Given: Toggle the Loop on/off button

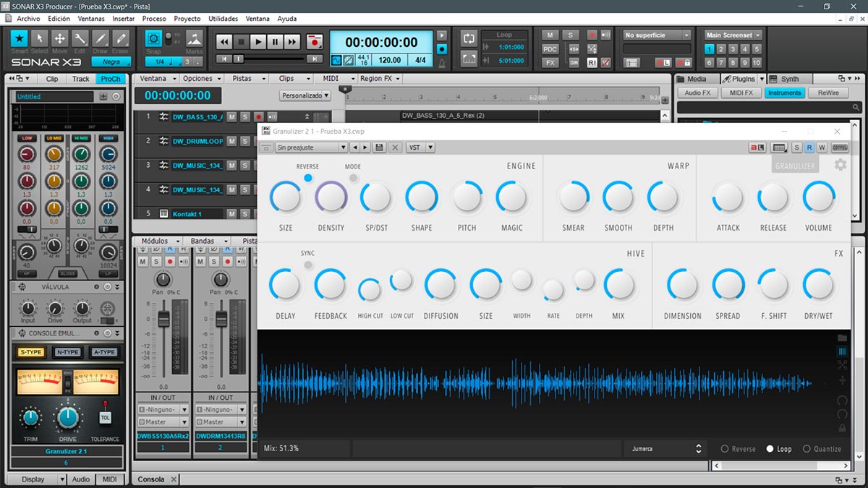Looking at the screenshot, I should click(469, 38).
